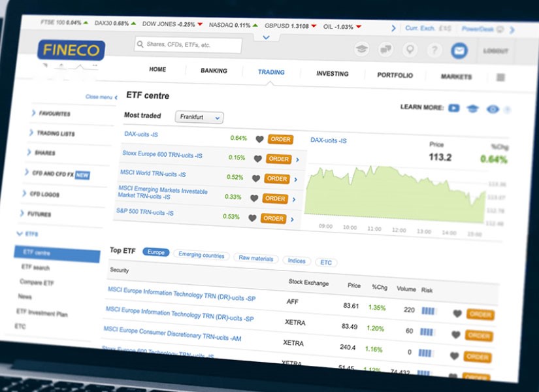The height and width of the screenshot is (392, 539).
Task: Click the lightbulb ideas icon in header
Action: [410, 50]
